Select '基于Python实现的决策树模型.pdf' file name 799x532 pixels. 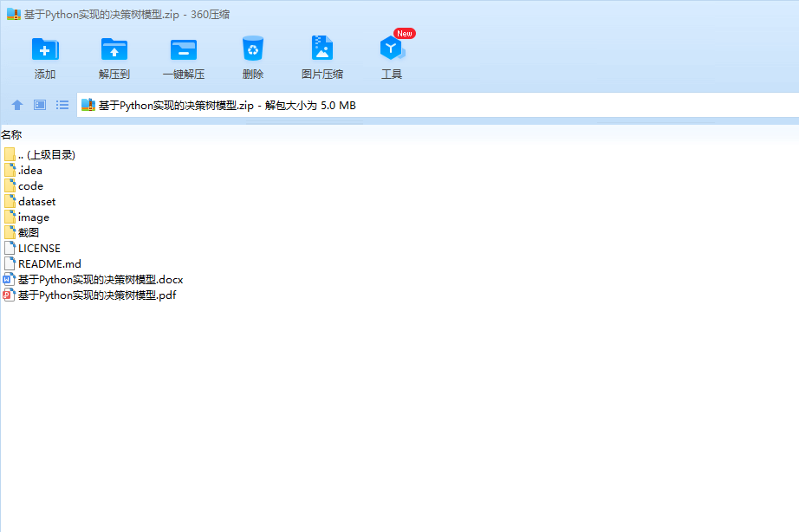97,295
